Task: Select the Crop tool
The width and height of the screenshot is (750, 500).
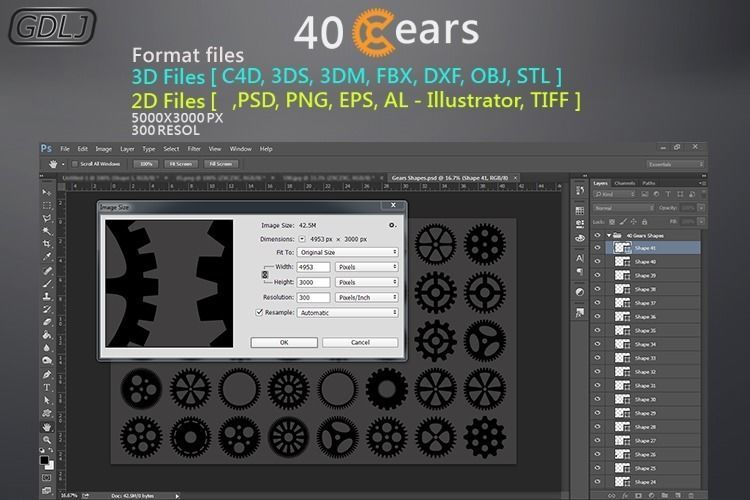Action: [47, 244]
